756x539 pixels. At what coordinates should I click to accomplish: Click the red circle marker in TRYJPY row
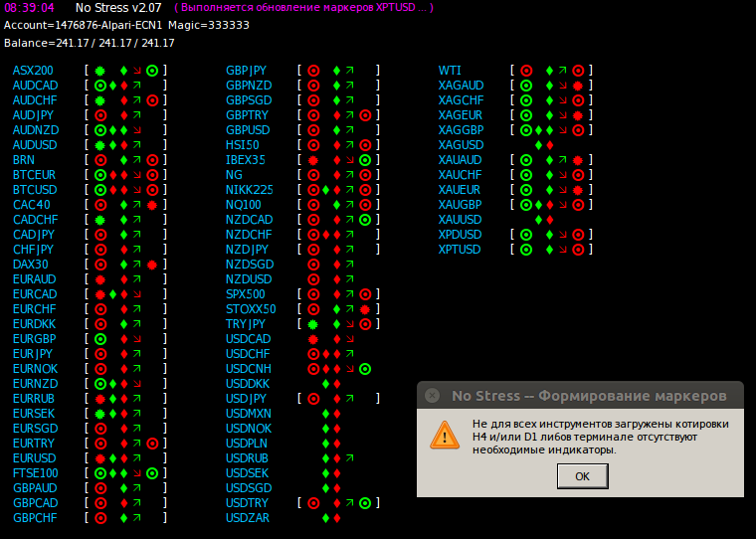(365, 324)
